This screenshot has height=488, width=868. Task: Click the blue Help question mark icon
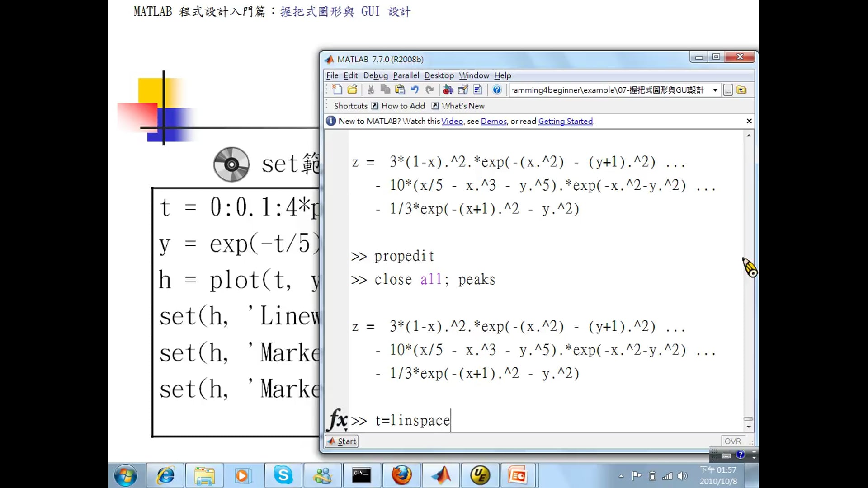click(497, 90)
